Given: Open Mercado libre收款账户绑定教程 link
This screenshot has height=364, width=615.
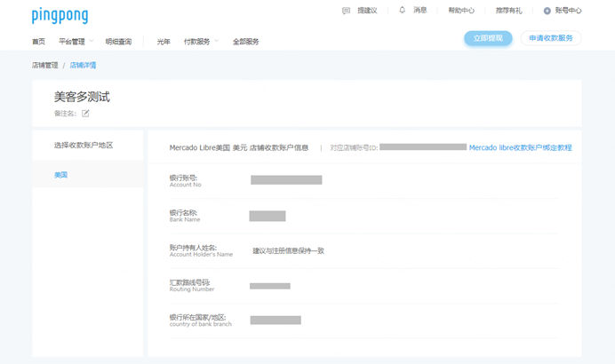Looking at the screenshot, I should 521,147.
